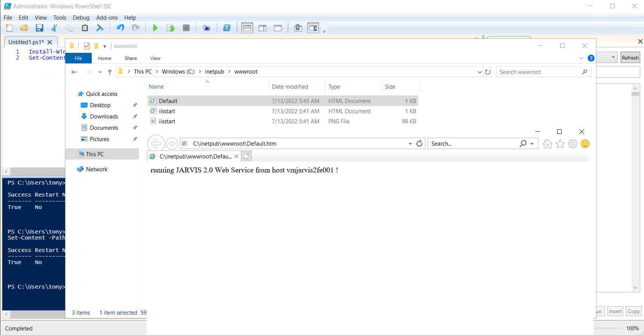Image resolution: width=644 pixels, height=335 pixels.
Task: Click Internet Explorer address bar with Default.htm
Action: click(x=294, y=144)
